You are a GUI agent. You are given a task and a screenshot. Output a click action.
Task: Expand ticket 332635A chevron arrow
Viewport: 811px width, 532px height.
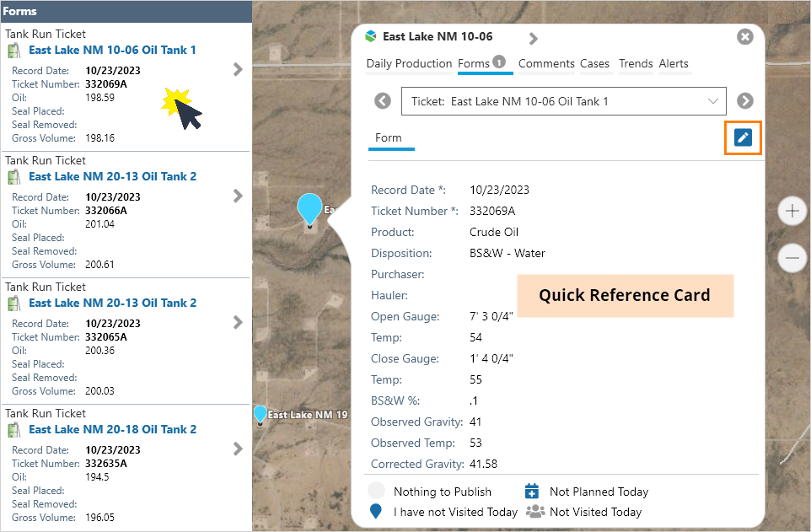(238, 449)
